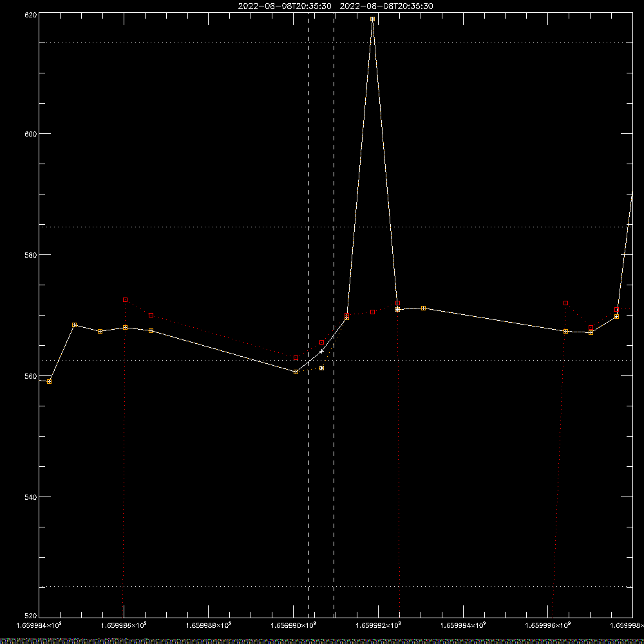Select the orange marker directly below the white plus
Viewport: 644px width, 644px height.
click(321, 368)
